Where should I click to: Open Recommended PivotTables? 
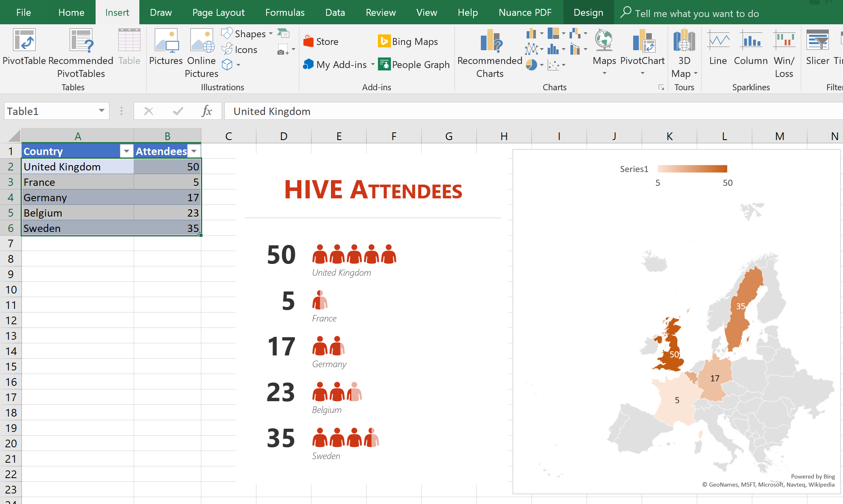coord(81,53)
